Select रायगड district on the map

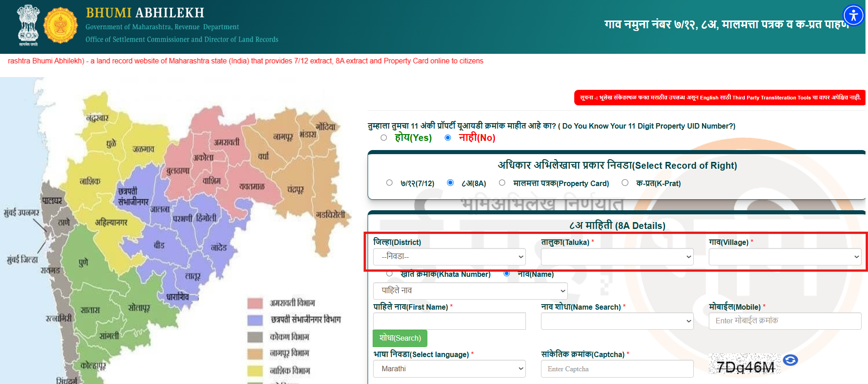pyautogui.click(x=50, y=270)
